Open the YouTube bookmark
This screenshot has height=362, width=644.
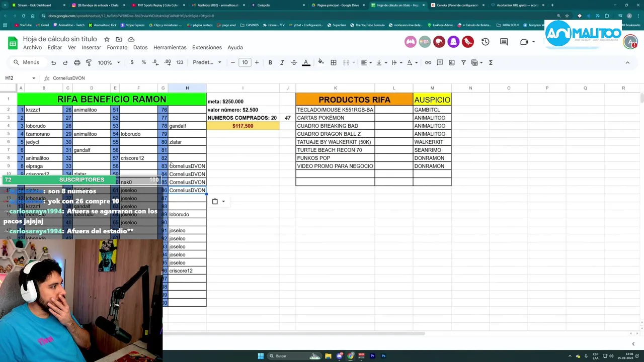click(x=23, y=25)
